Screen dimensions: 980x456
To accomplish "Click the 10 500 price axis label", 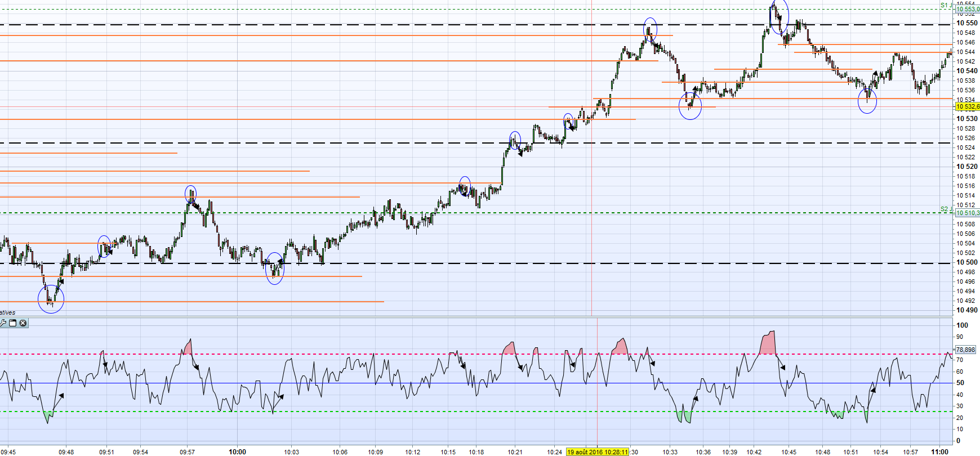I will pos(967,262).
